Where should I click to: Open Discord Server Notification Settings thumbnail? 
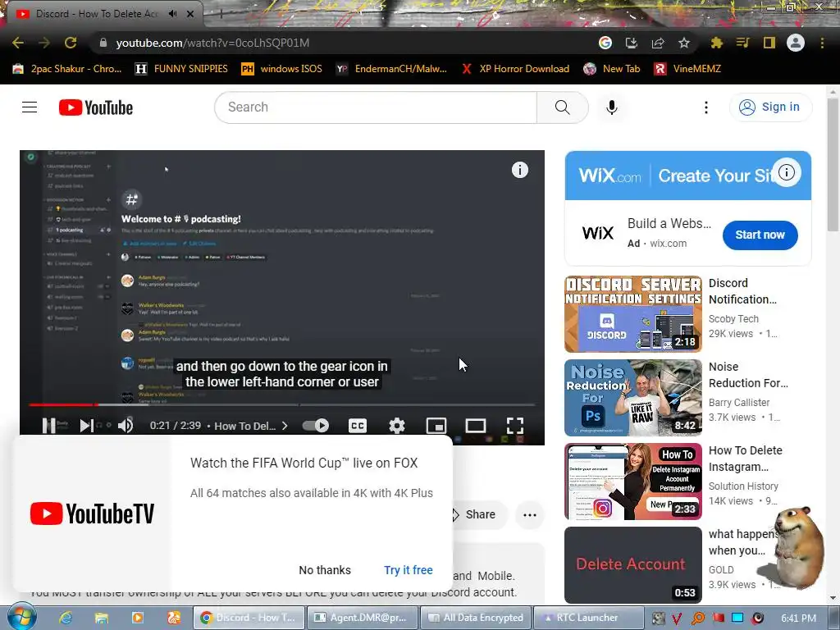point(632,314)
